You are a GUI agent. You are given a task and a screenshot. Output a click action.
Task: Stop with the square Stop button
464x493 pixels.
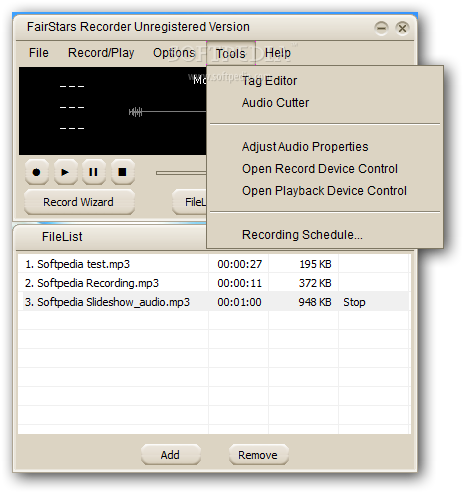tap(122, 172)
